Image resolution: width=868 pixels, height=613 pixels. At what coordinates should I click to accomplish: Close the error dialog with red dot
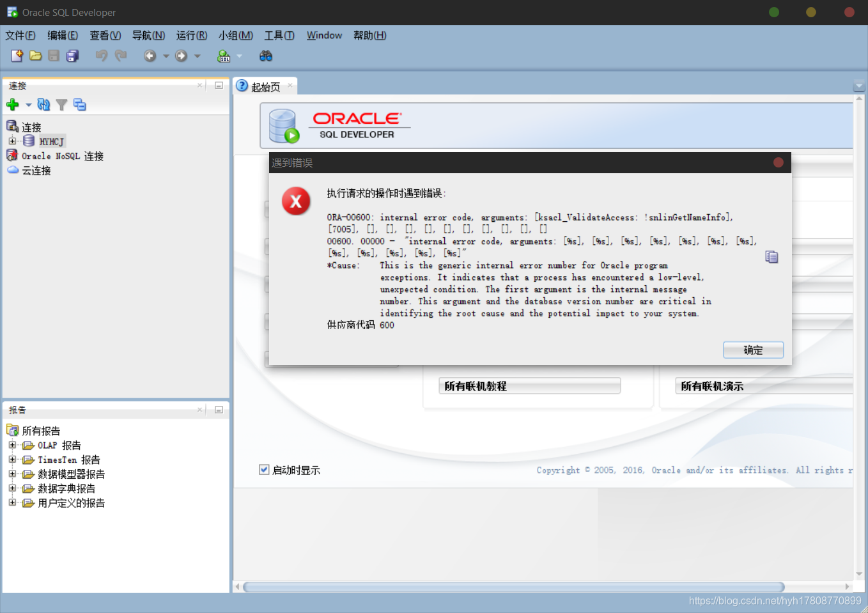click(x=779, y=162)
